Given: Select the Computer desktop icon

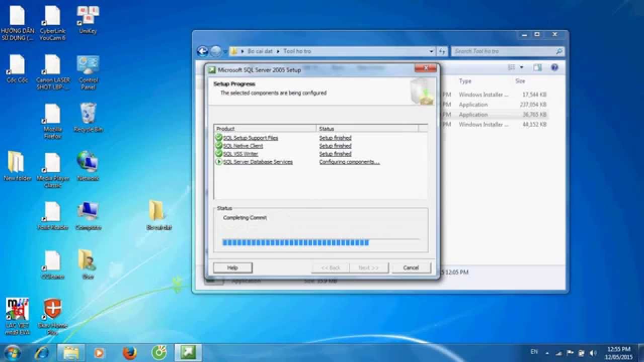Looking at the screenshot, I should [x=88, y=216].
